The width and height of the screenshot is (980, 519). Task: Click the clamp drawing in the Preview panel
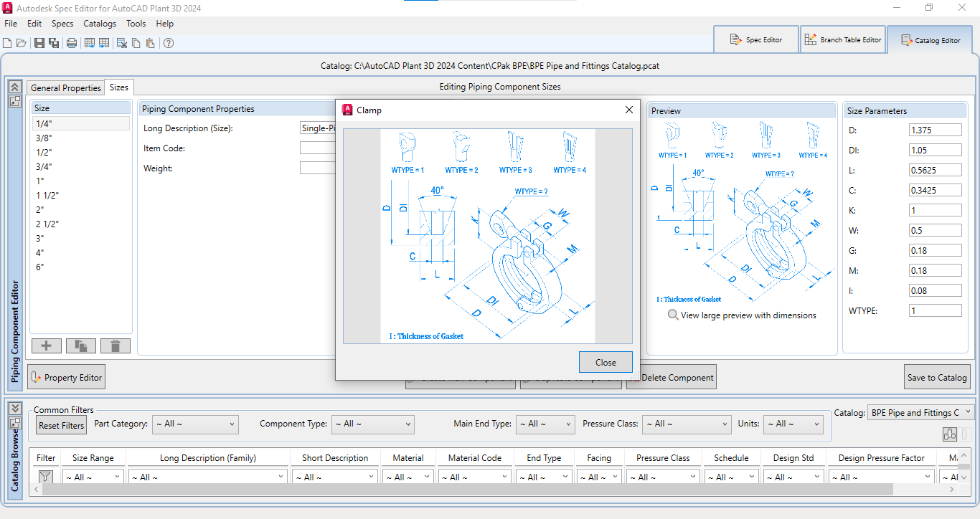coord(742,212)
